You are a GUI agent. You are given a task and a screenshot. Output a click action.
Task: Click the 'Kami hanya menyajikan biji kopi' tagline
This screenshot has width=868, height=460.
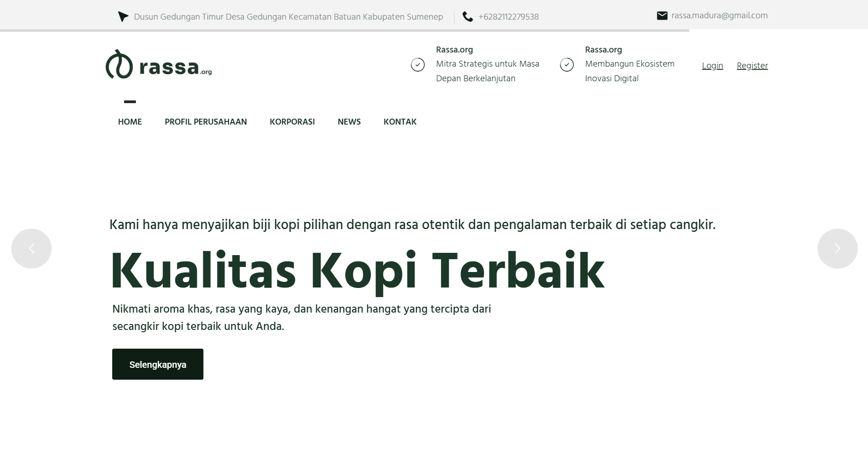point(412,225)
